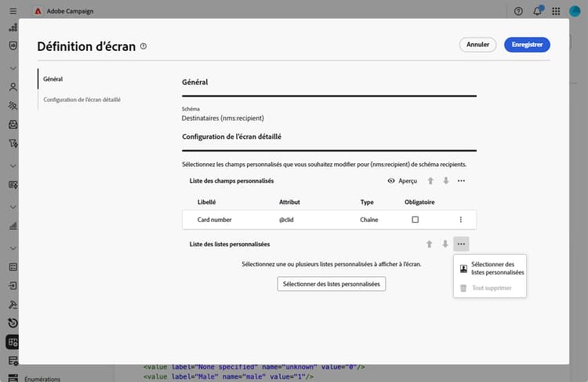Image resolution: width=588 pixels, height=382 pixels.
Task: Move custom list up arrow
Action: pos(430,244)
